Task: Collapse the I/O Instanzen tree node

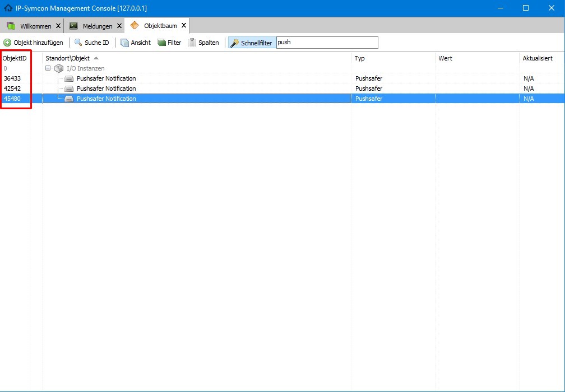Action: tap(48, 68)
